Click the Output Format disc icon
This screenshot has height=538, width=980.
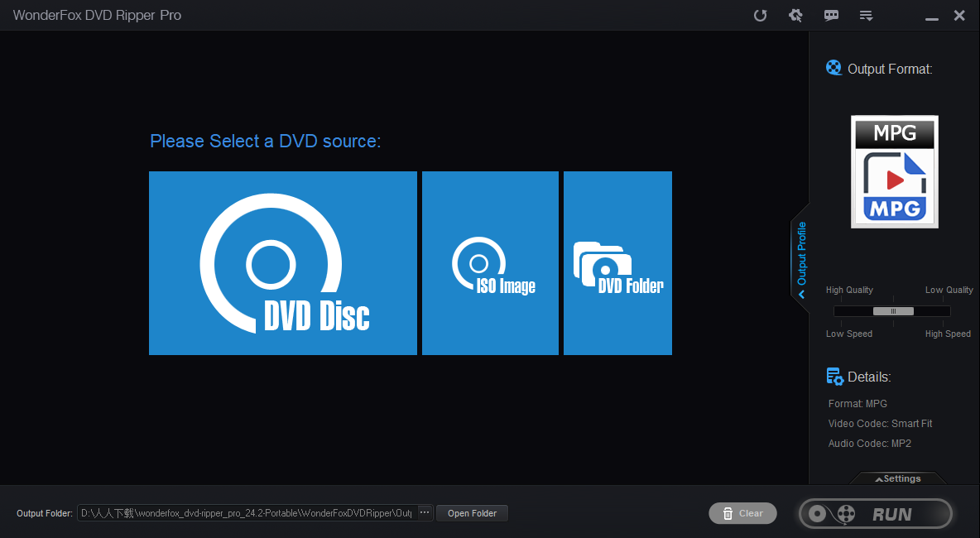point(833,68)
